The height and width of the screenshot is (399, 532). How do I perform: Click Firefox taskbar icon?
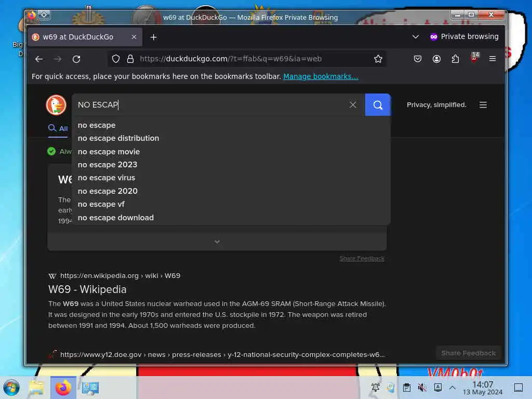point(63,388)
